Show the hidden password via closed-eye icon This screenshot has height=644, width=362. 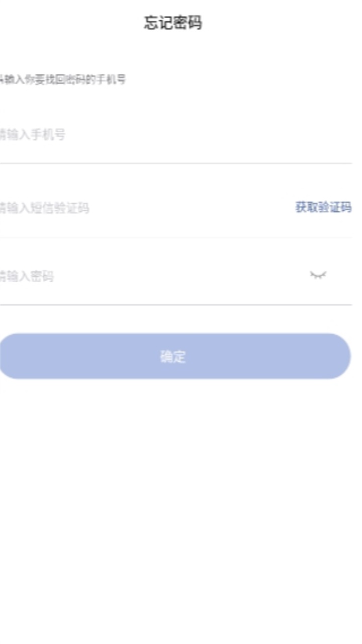click(x=318, y=275)
